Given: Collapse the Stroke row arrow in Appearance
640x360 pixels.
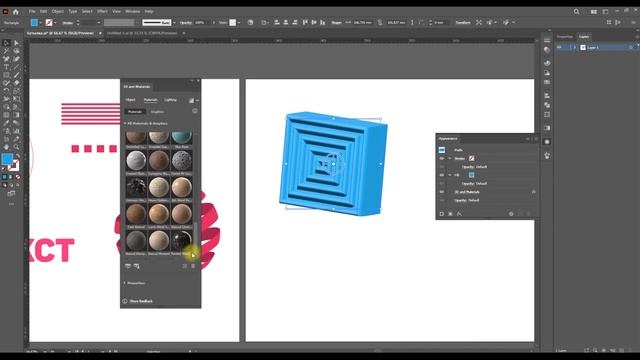Looking at the screenshot, I should tap(450, 158).
